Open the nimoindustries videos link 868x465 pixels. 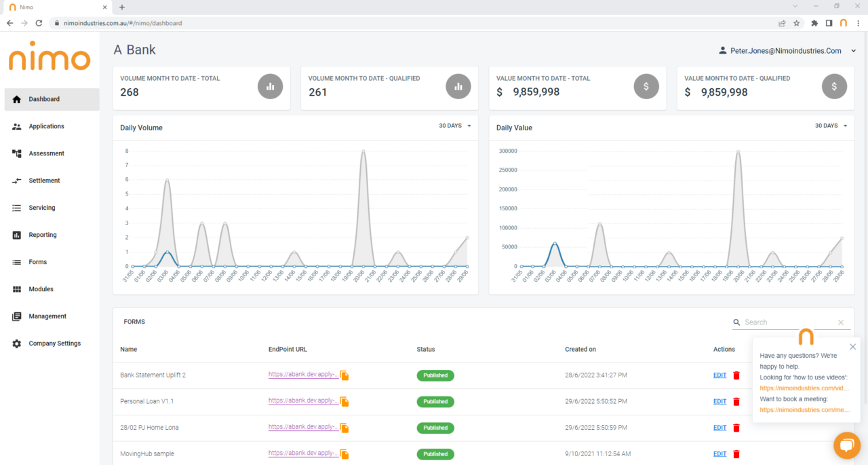pyautogui.click(x=805, y=388)
